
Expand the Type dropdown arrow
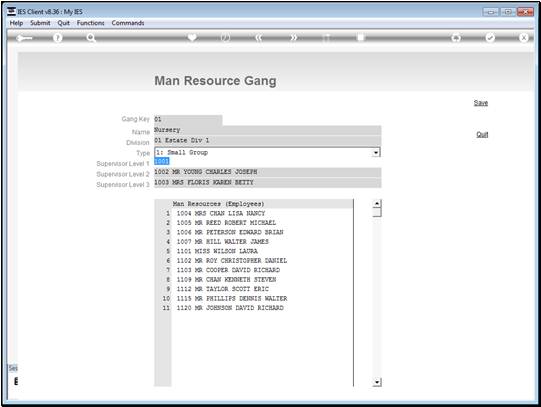[x=376, y=152]
